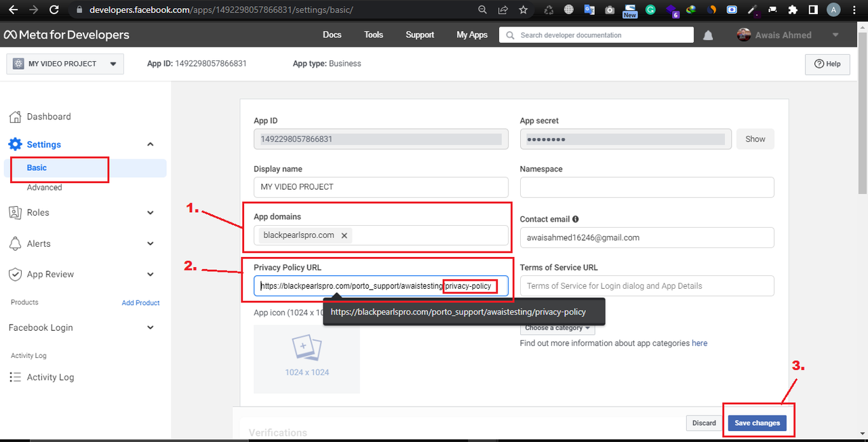
Task: Show the App secret
Action: pos(755,139)
